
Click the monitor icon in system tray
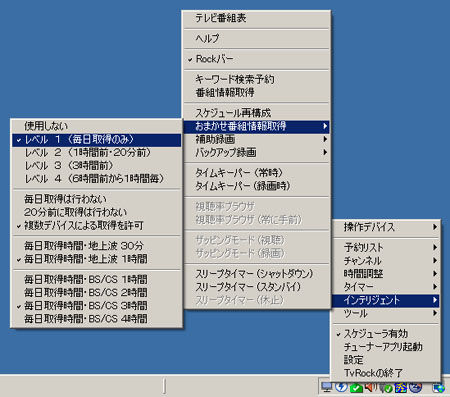[x=327, y=387]
